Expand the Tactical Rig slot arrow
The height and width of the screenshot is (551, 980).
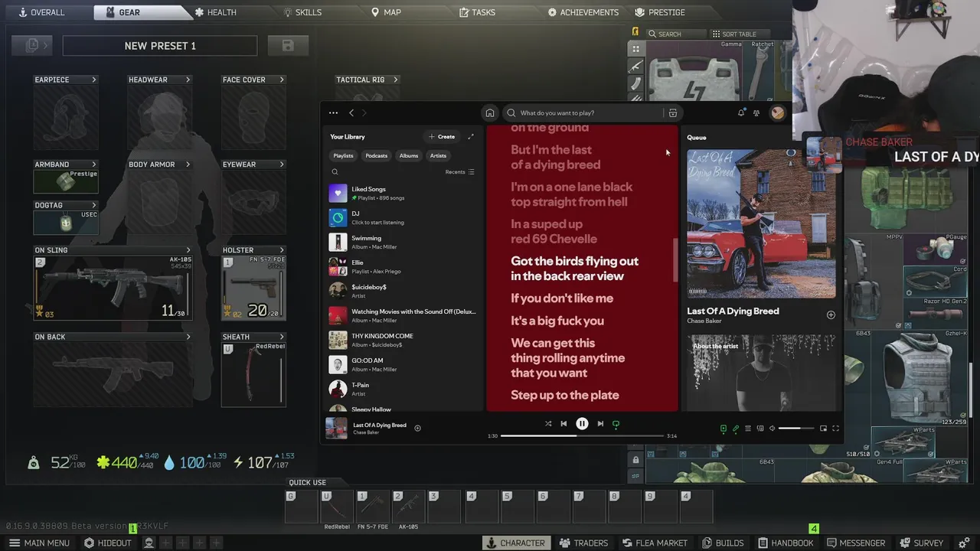pos(395,80)
